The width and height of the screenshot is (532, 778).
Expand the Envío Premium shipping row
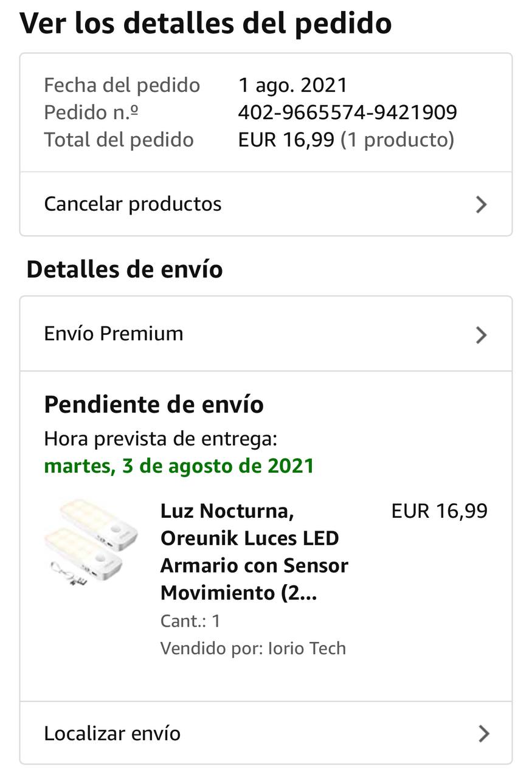(x=114, y=334)
